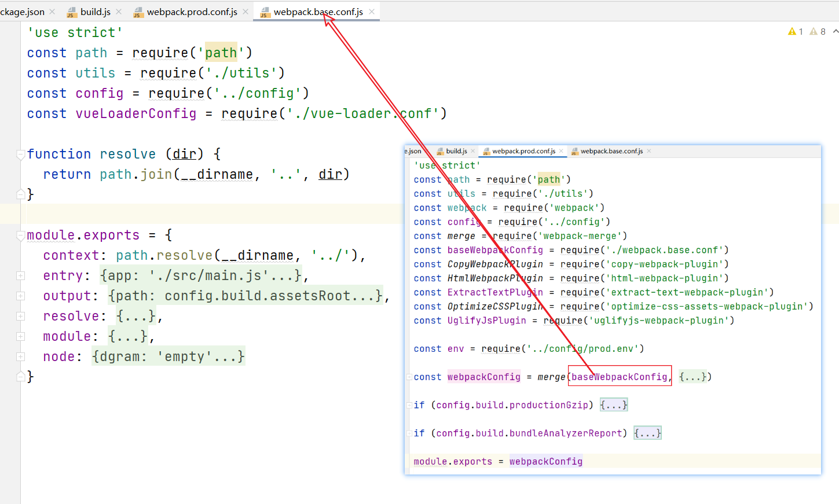Expand folded text {app: './src/main.js'...}
The image size is (839, 504).
pos(201,275)
